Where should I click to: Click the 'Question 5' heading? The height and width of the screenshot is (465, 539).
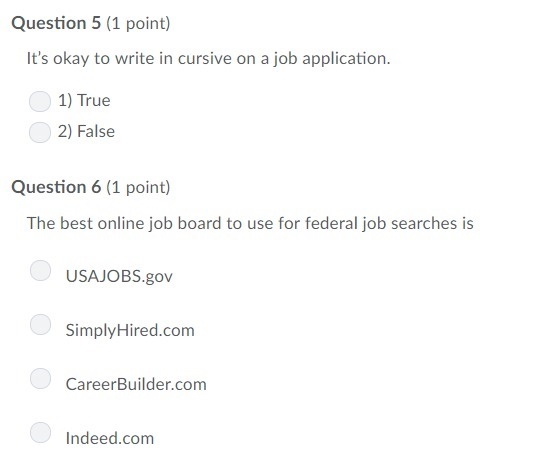click(x=56, y=23)
